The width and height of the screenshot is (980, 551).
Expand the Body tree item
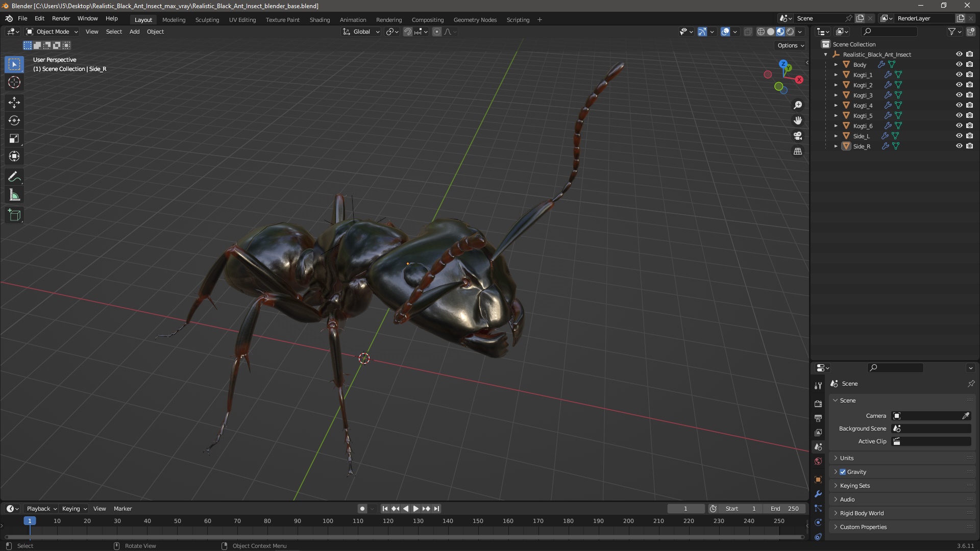point(836,65)
